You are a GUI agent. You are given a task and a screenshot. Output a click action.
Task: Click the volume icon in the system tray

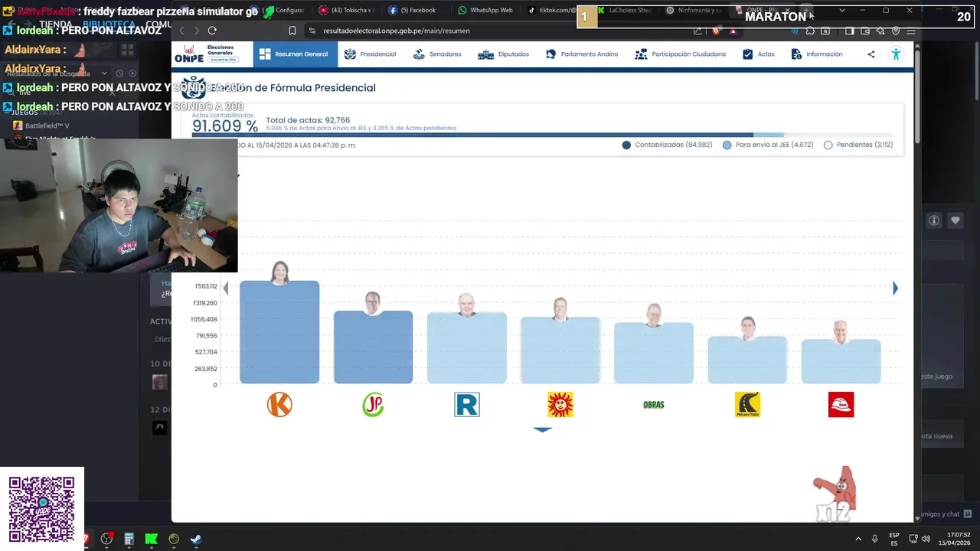click(926, 539)
